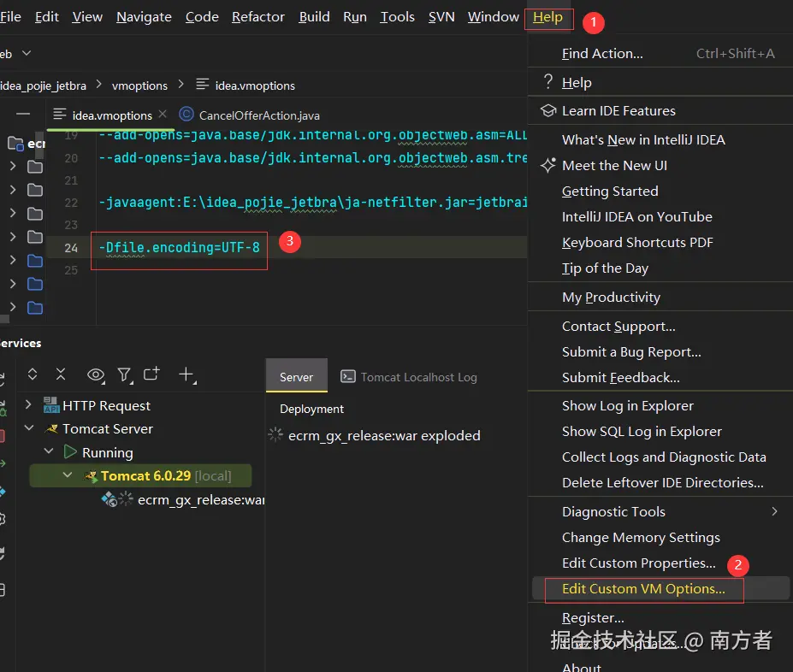Open My Productivity
Viewport: 793px width, 672px height.
pos(660,297)
